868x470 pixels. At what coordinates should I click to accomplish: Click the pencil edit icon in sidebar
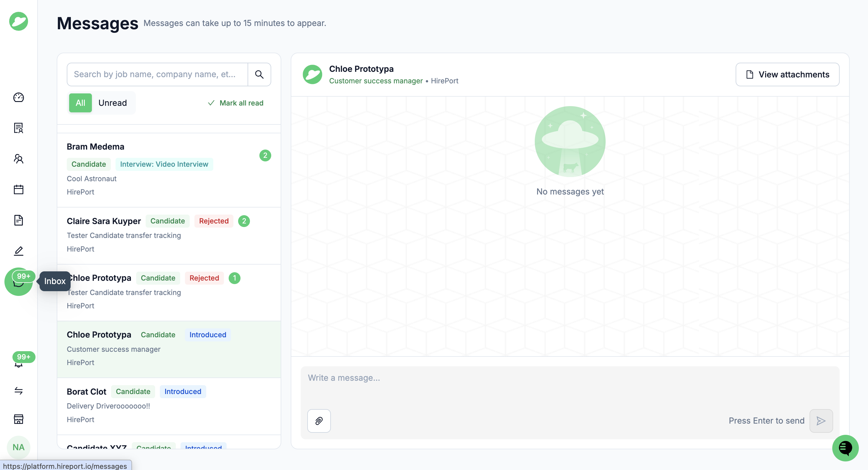[19, 251]
